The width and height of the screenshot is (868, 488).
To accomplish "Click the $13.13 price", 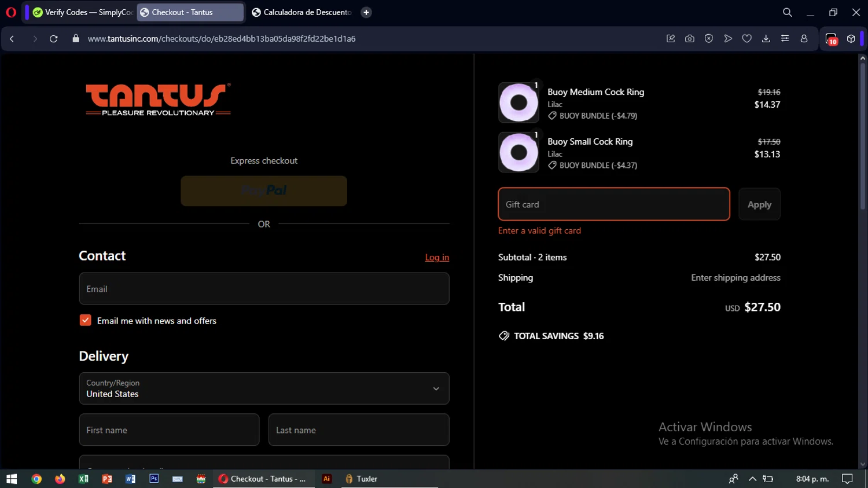I will click(x=767, y=155).
